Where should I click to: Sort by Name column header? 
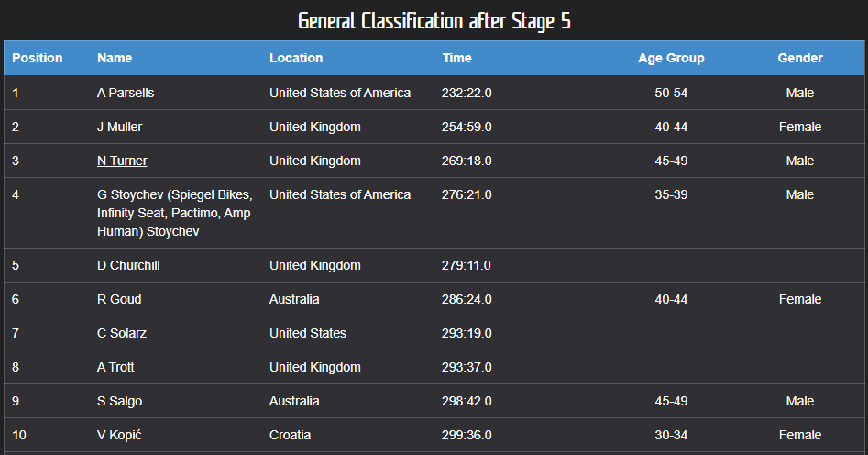coord(115,58)
